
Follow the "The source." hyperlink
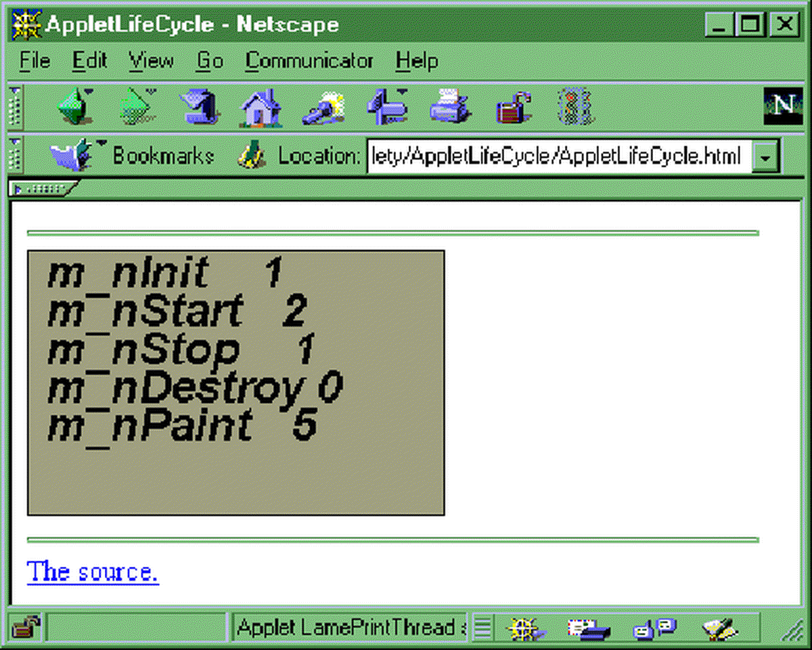(x=92, y=572)
